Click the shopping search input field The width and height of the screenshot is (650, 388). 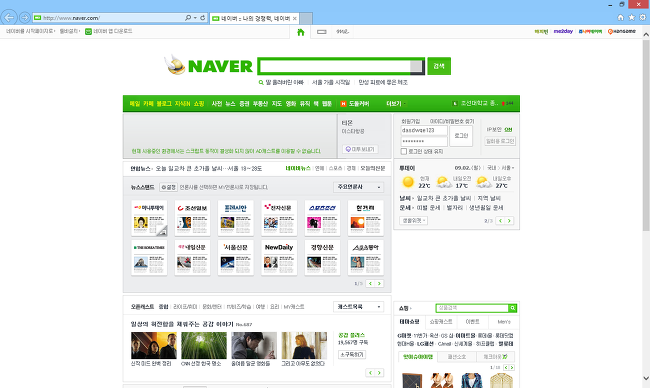(x=472, y=308)
